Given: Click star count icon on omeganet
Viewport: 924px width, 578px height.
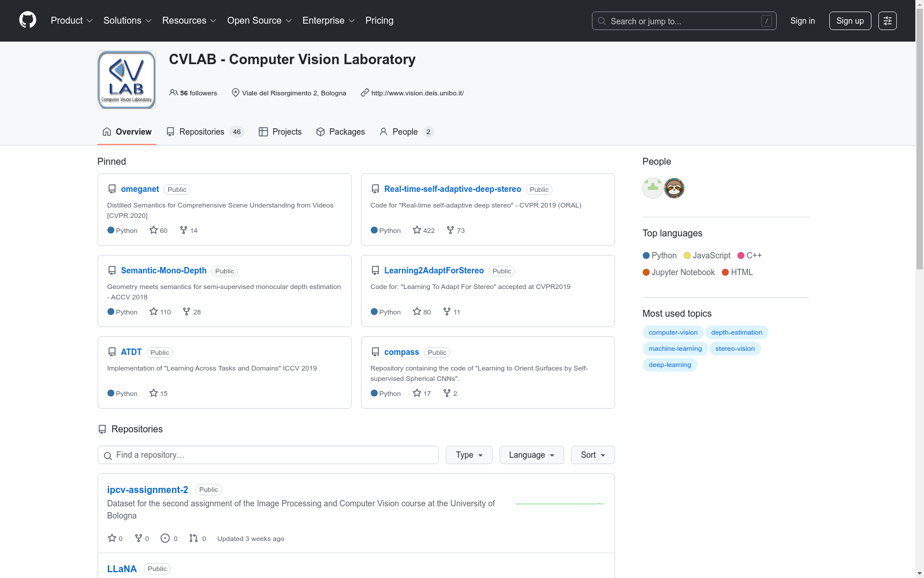Looking at the screenshot, I should click(154, 230).
